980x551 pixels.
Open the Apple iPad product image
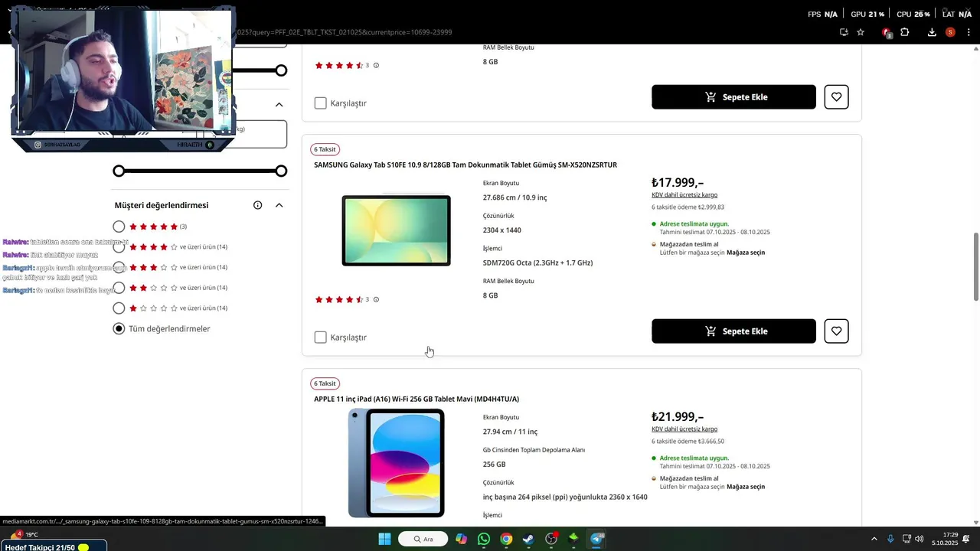pyautogui.click(x=396, y=463)
